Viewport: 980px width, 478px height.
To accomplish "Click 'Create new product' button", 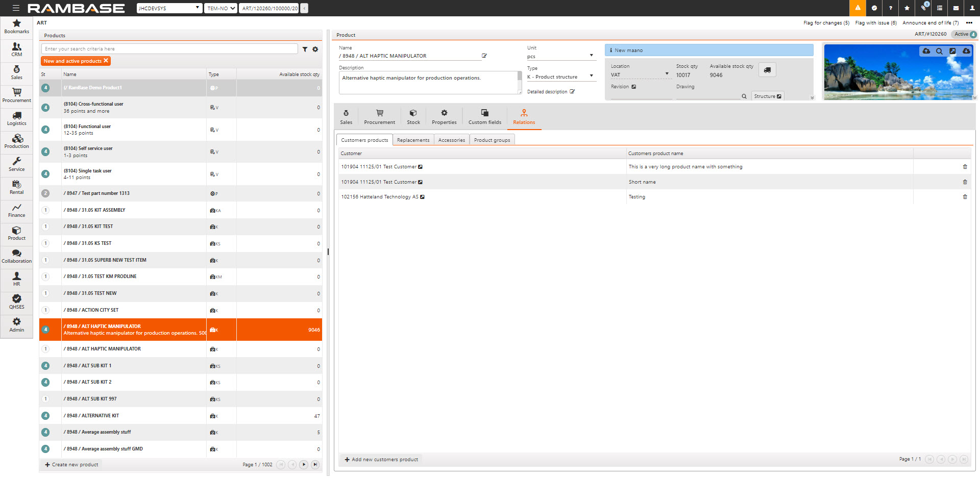I will click(71, 465).
